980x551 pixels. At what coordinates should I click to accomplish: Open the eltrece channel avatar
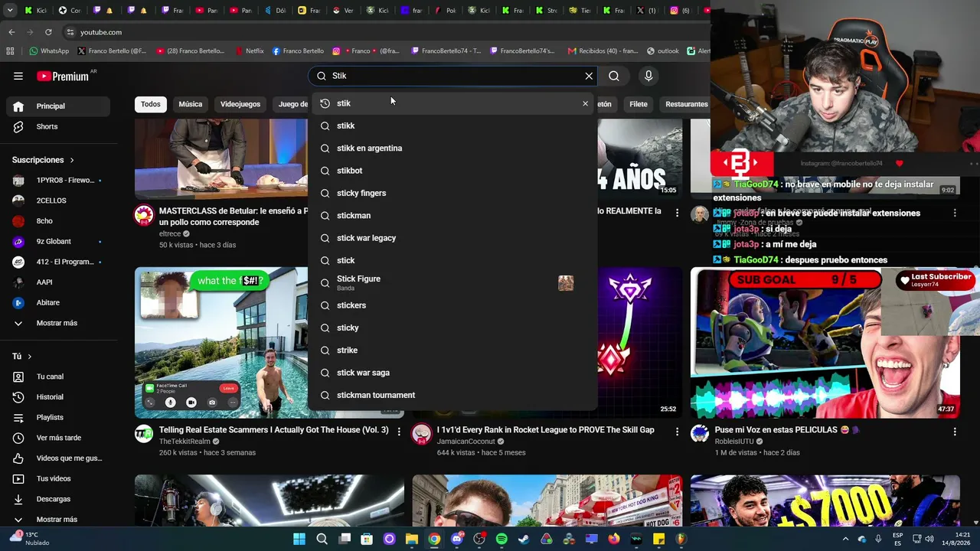pyautogui.click(x=144, y=215)
